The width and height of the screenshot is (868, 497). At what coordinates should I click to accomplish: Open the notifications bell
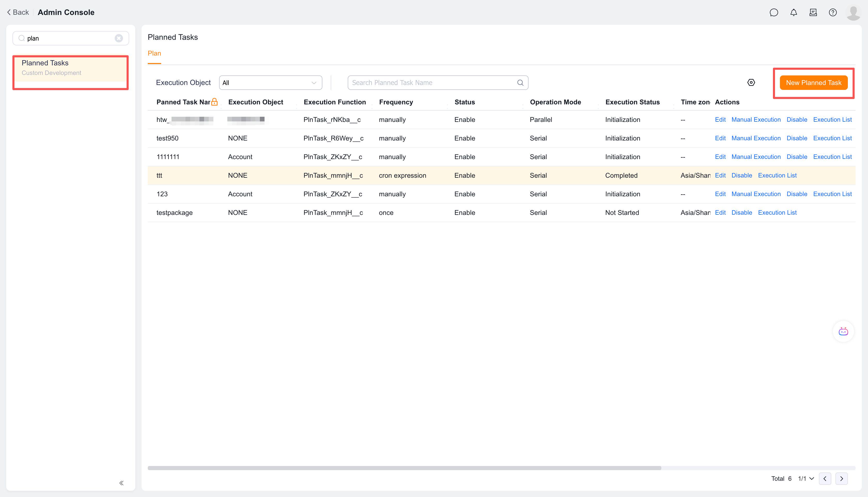[x=794, y=13]
